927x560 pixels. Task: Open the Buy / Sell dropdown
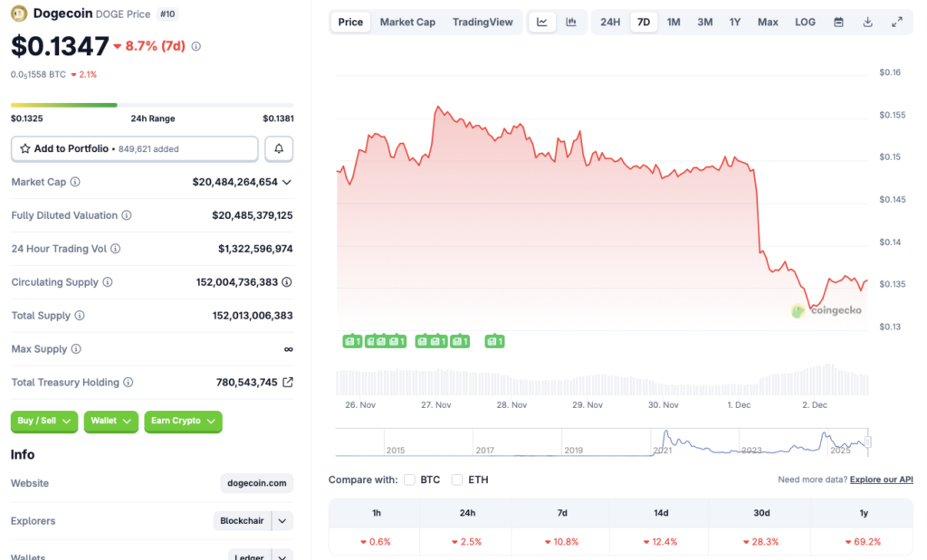tap(44, 421)
